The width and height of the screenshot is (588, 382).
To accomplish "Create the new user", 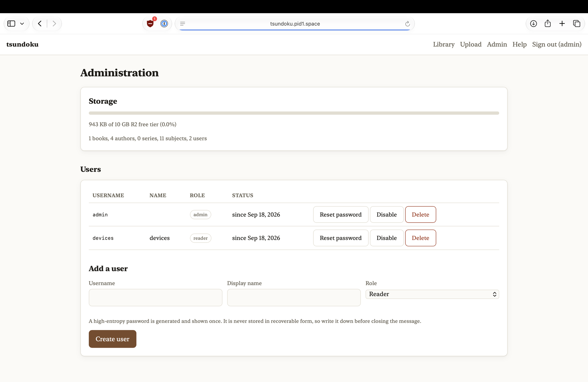I will click(113, 339).
